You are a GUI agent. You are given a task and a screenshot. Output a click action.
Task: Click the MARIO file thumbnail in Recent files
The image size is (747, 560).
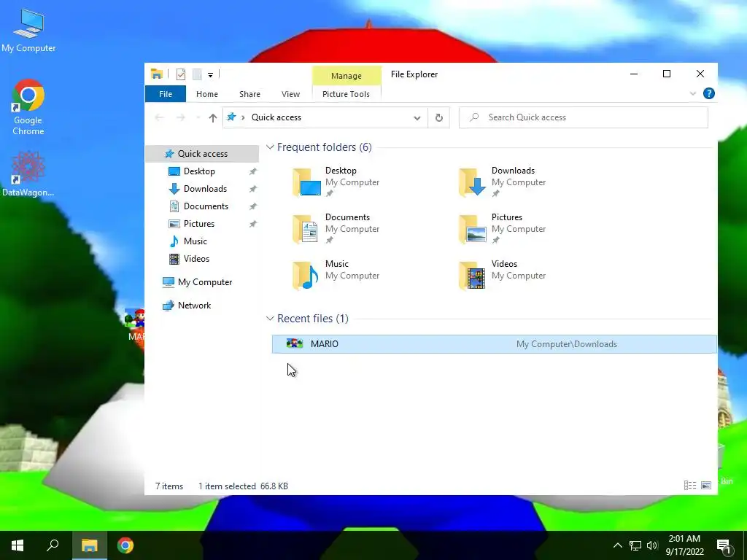click(x=295, y=343)
